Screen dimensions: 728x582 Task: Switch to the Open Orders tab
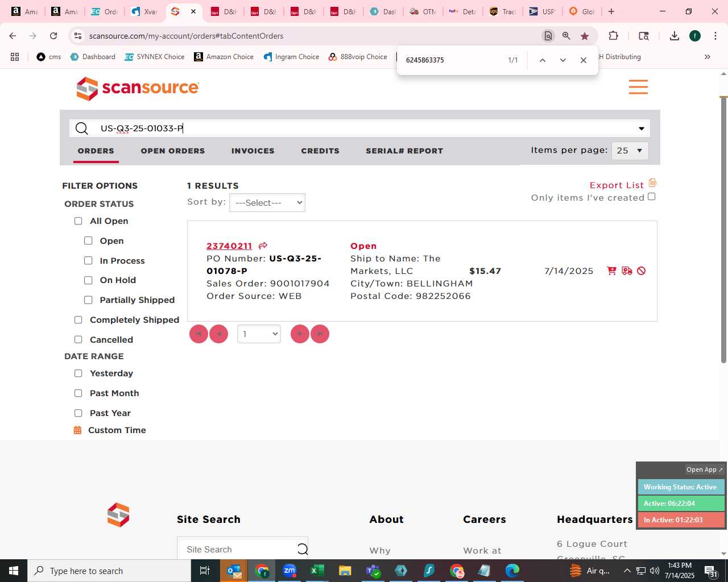point(173,151)
